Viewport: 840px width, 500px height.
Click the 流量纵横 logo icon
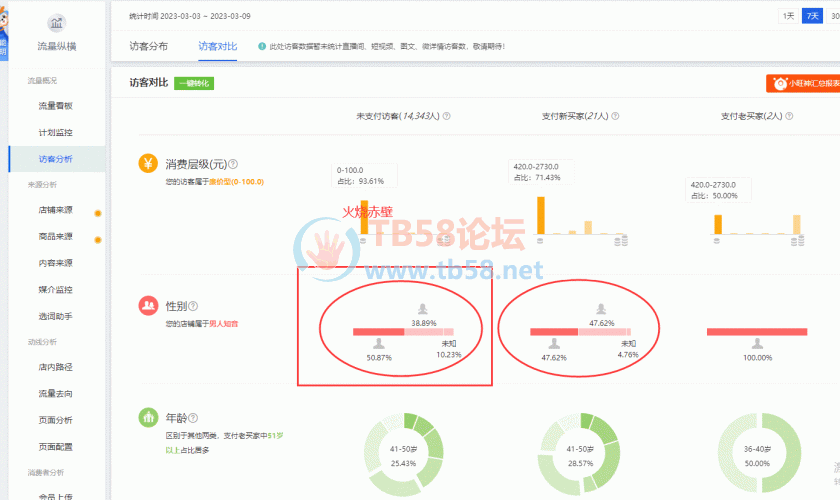[x=57, y=23]
